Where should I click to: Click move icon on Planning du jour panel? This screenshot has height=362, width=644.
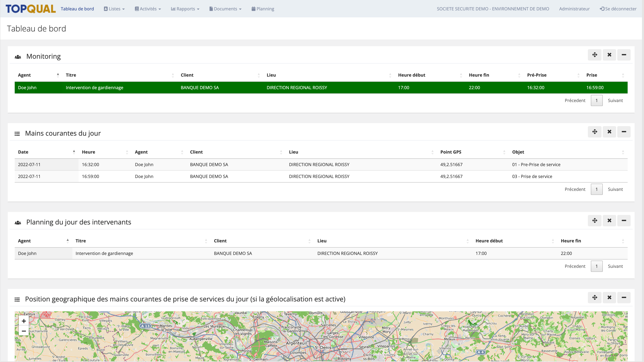pos(595,220)
